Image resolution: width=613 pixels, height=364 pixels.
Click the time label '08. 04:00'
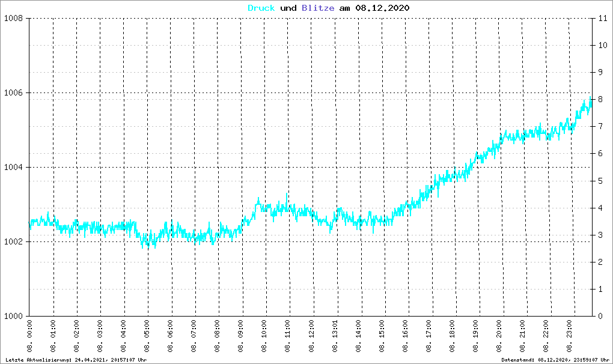point(123,336)
